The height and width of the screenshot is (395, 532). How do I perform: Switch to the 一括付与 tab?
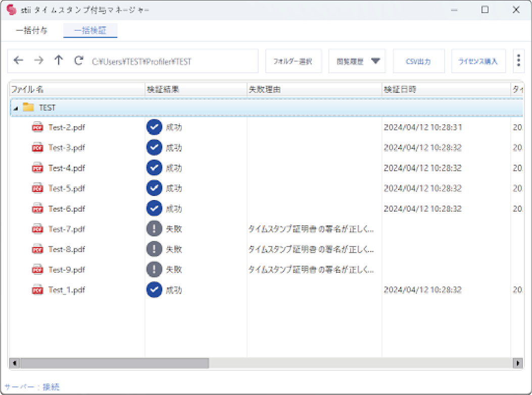click(31, 30)
